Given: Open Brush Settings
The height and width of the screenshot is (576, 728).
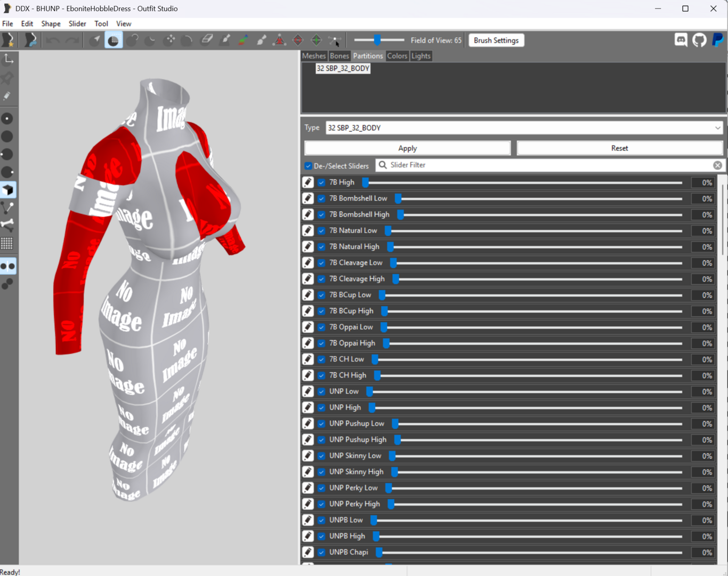Looking at the screenshot, I should click(496, 41).
